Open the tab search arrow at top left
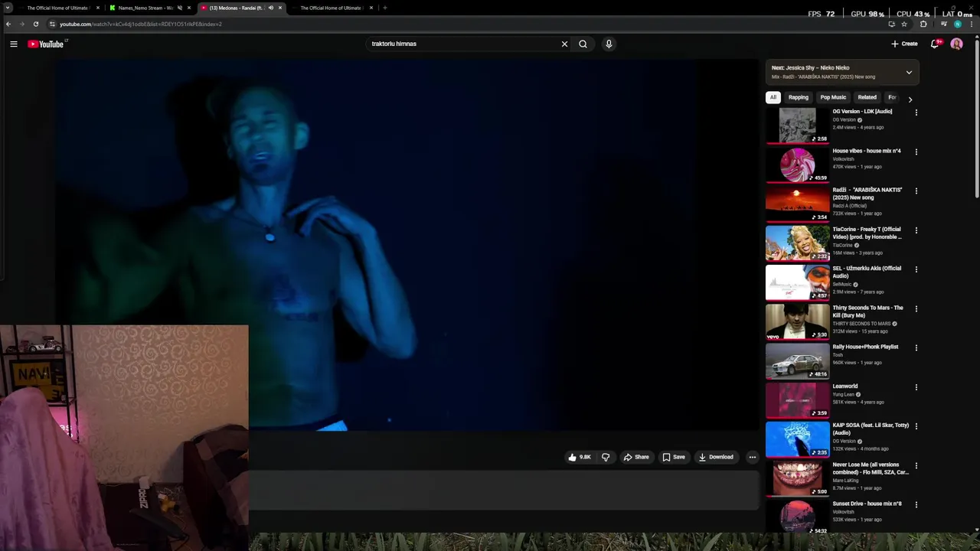This screenshot has width=980, height=551. [x=8, y=8]
